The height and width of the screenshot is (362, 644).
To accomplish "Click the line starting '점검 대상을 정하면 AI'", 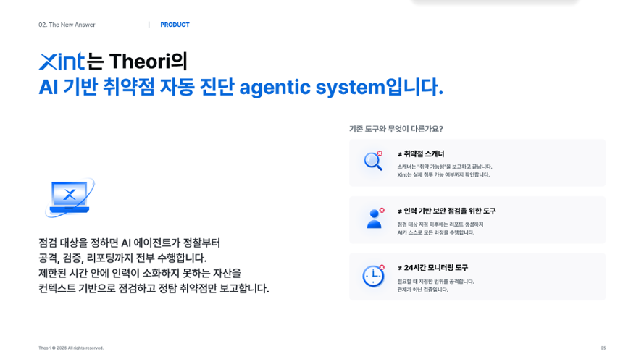I will click(x=130, y=243).
